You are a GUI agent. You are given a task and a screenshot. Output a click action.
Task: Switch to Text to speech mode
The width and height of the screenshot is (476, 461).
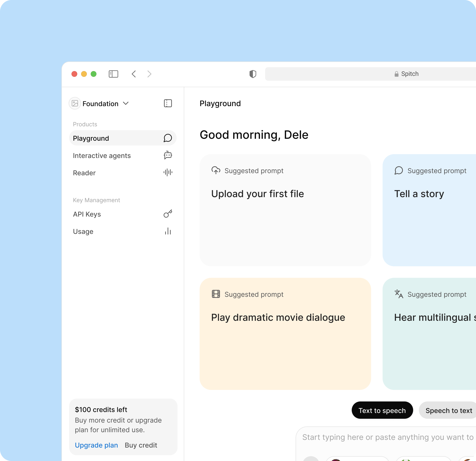pos(382,410)
